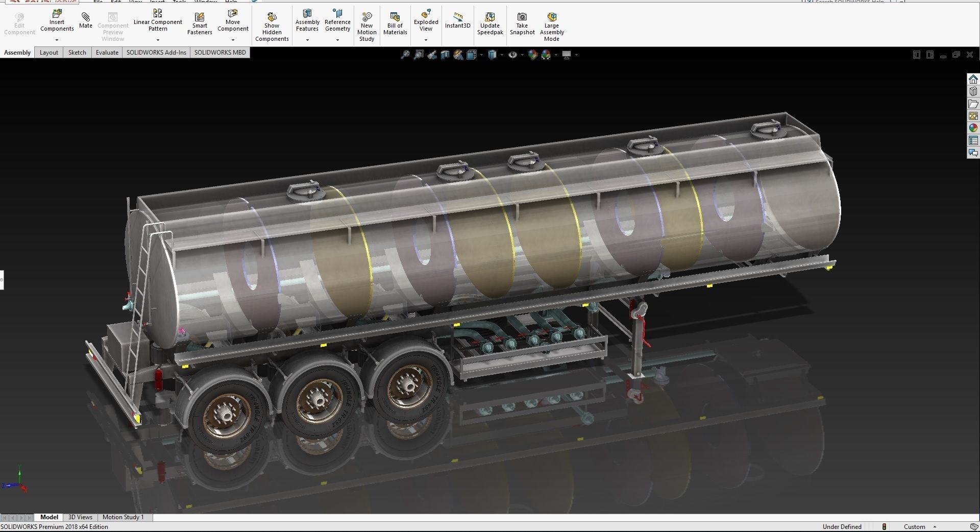Toggle Hide/Show Items eye
980x532 pixels.
coord(513,55)
